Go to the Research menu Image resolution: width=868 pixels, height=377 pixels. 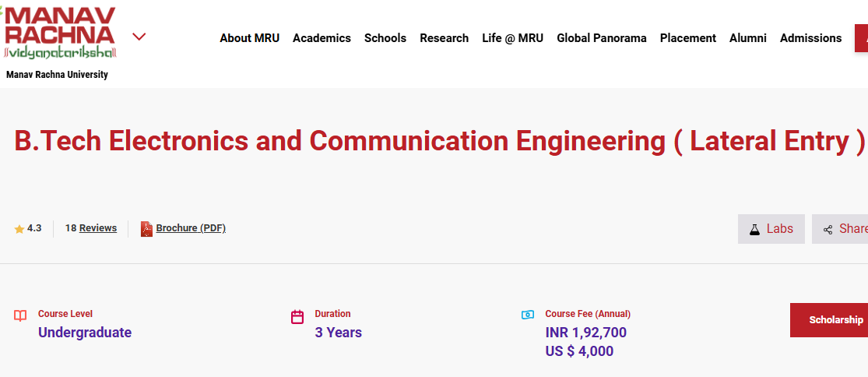(444, 38)
